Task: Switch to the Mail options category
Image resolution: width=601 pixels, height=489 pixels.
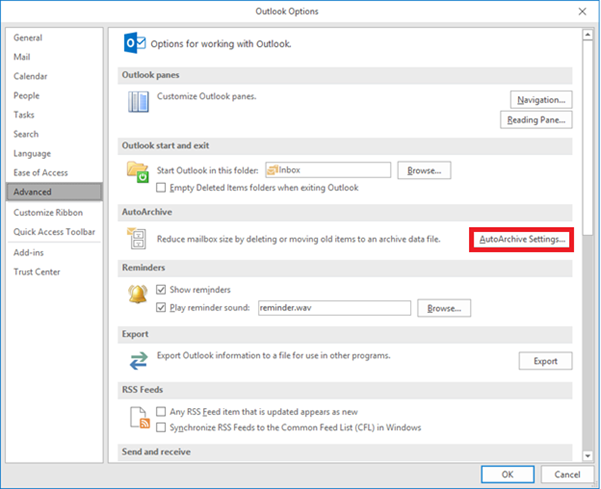Action: [x=54, y=57]
